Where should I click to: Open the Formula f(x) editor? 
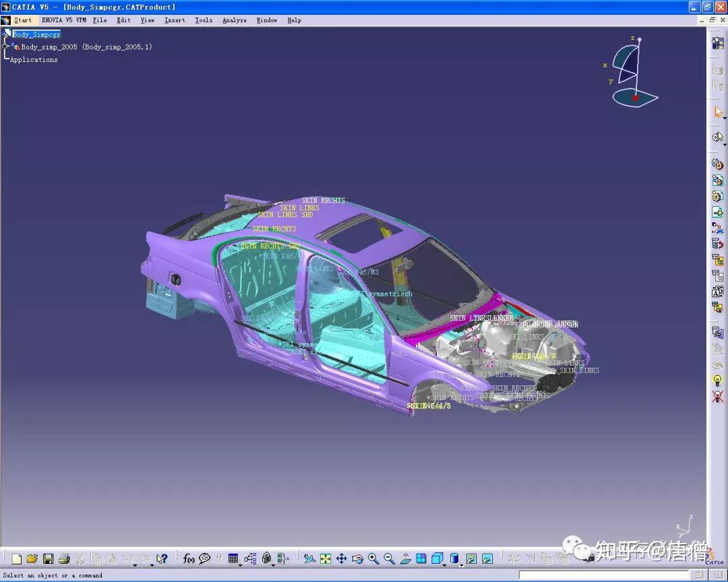tap(189, 559)
